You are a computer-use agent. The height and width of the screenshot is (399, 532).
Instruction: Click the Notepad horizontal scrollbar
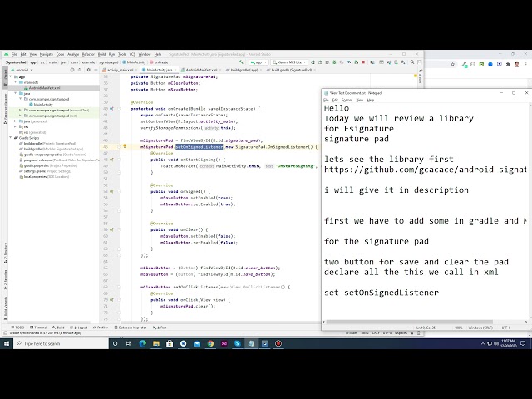click(x=409, y=322)
